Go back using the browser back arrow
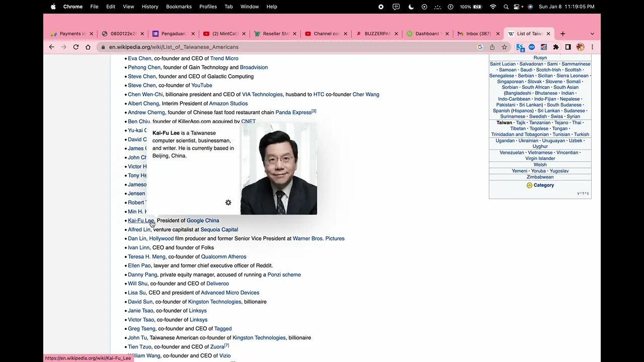The image size is (644, 362). click(x=51, y=47)
